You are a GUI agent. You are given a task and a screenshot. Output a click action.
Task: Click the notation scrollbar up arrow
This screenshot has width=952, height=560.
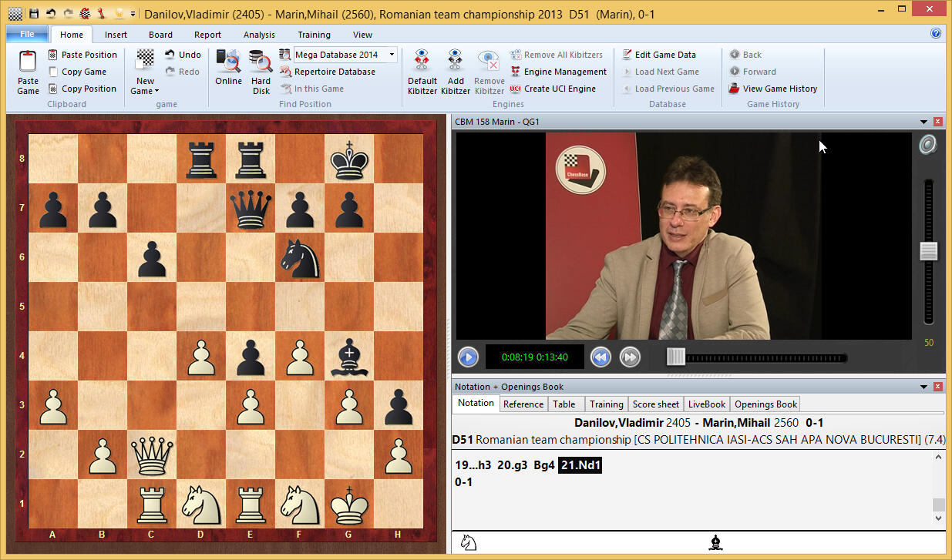(x=938, y=457)
